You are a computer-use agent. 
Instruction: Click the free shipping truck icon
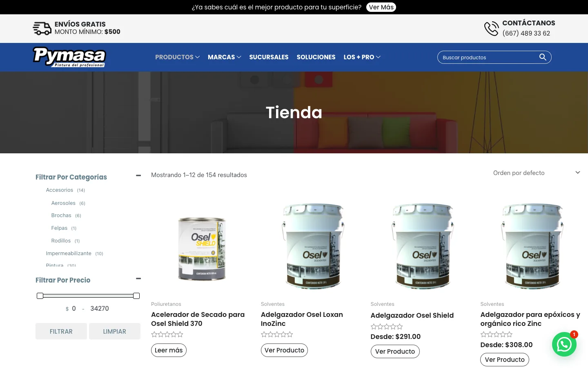coord(42,28)
